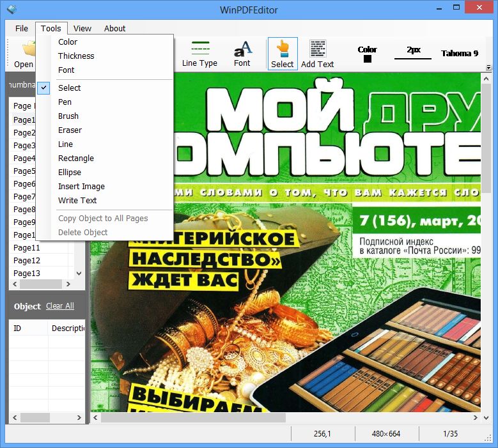
Task: Choose Font in the Tools menu
Action: click(105, 70)
